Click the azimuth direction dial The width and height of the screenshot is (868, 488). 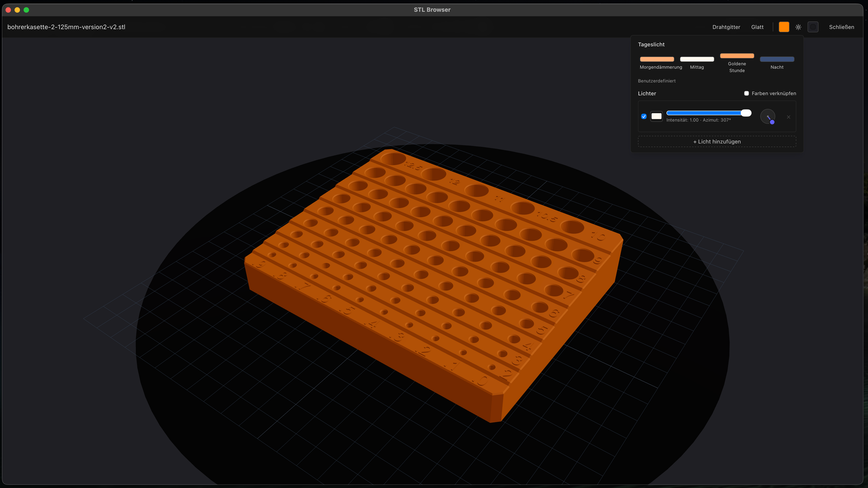pyautogui.click(x=768, y=117)
